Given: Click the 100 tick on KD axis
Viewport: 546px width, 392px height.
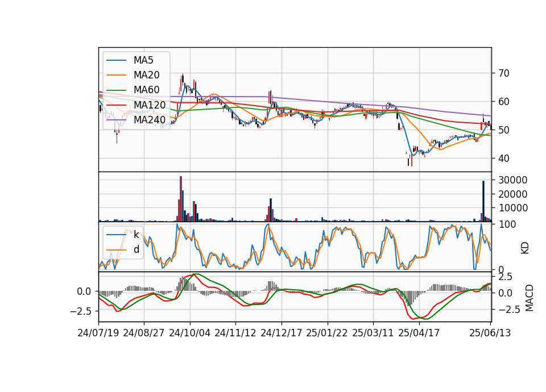Looking at the screenshot, I should pos(507,224).
